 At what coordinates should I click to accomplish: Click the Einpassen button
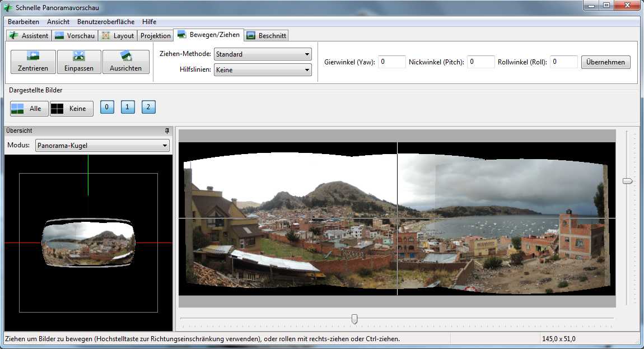pyautogui.click(x=79, y=62)
